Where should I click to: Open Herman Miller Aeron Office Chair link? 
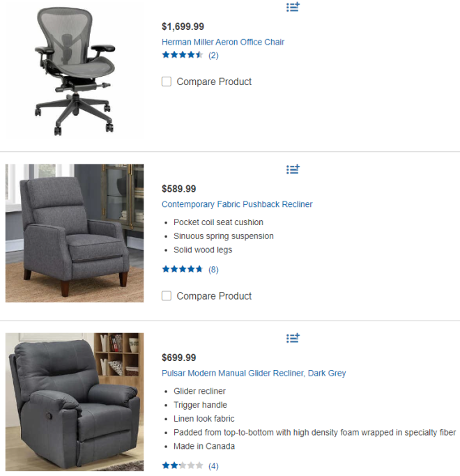pyautogui.click(x=223, y=42)
